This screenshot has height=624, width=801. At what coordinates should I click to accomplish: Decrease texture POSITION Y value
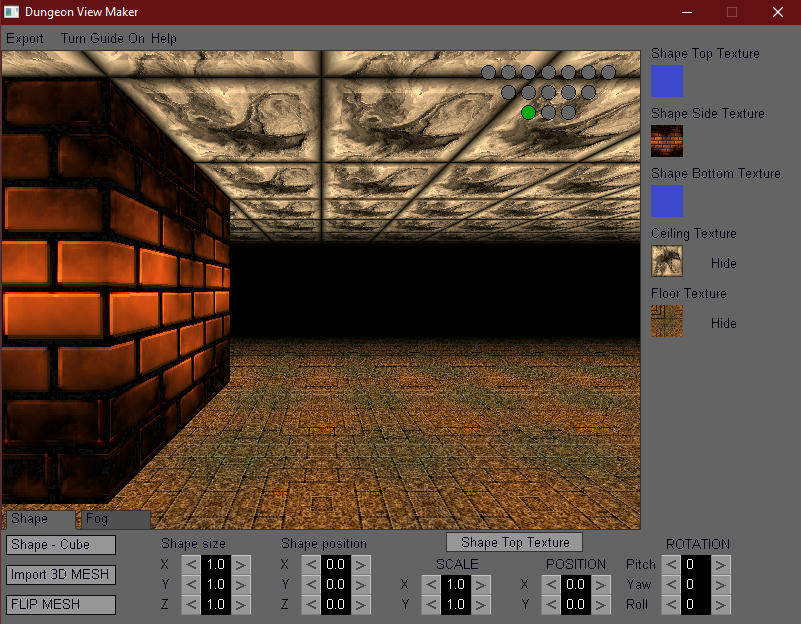click(x=551, y=605)
